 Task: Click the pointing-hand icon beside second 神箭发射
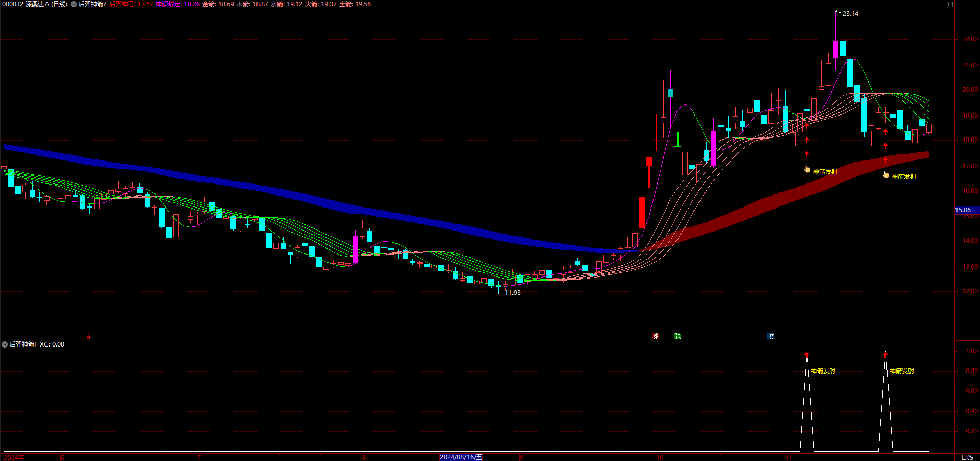click(886, 175)
